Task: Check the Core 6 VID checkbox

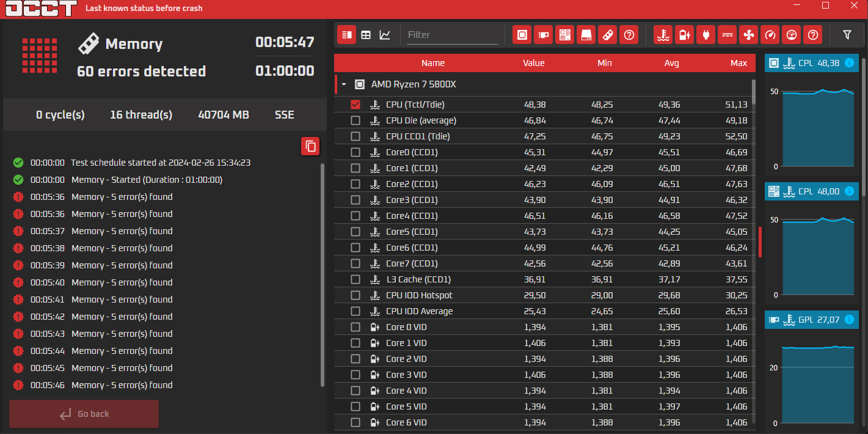Action: (356, 422)
